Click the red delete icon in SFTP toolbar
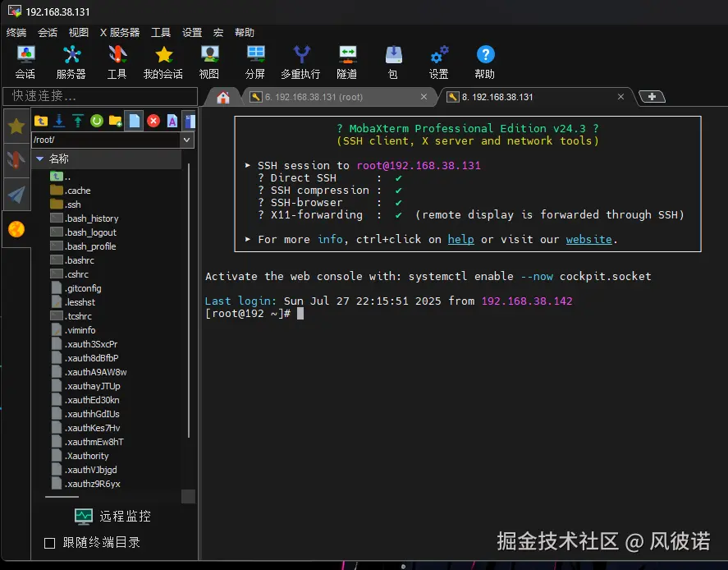 click(x=153, y=122)
